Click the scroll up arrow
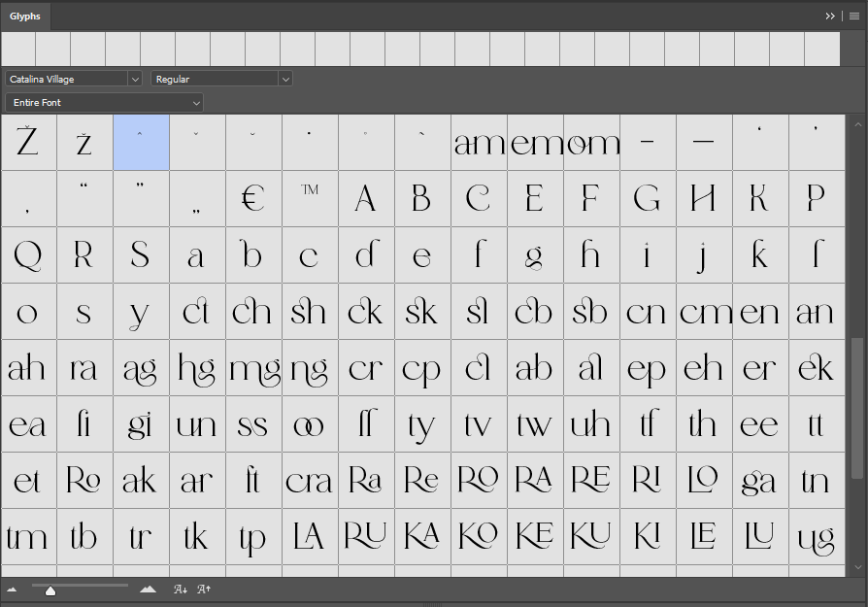 tap(857, 125)
